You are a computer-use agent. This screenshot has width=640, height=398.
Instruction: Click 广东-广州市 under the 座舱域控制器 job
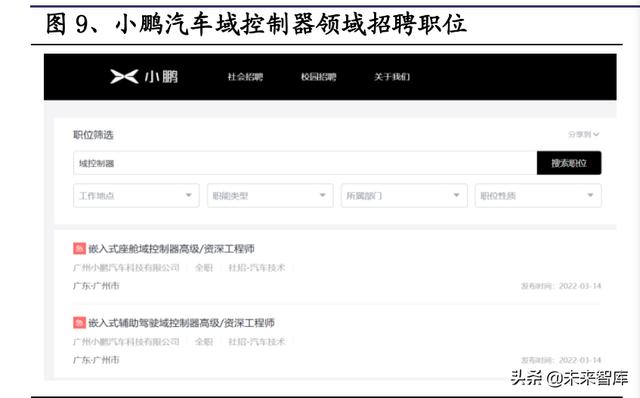(x=96, y=286)
